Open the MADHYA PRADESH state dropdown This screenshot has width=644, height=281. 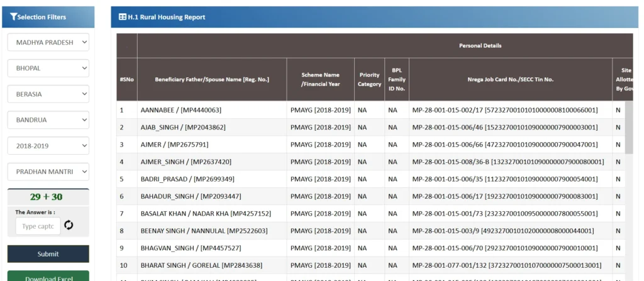48,42
